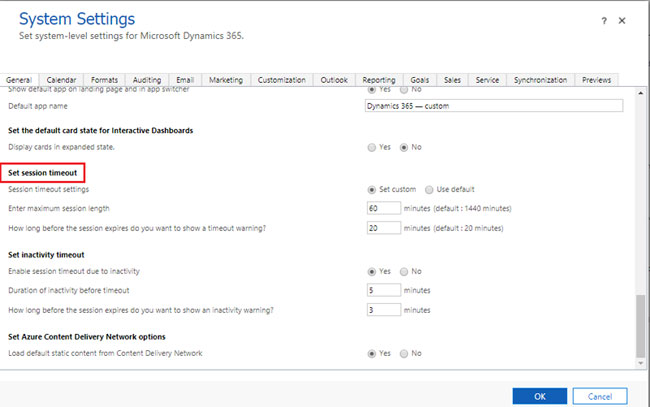650x407 pixels.
Task: Click the scrollbar down arrow
Action: (x=641, y=363)
